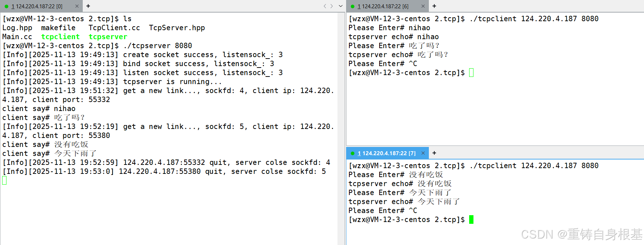The width and height of the screenshot is (644, 245).
Task: Click the 'client say# nihao' line
Action: coord(39,108)
